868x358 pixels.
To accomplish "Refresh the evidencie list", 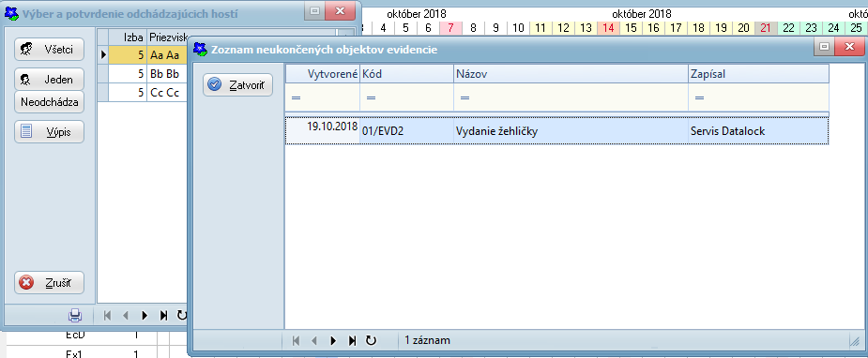I will (x=371, y=340).
